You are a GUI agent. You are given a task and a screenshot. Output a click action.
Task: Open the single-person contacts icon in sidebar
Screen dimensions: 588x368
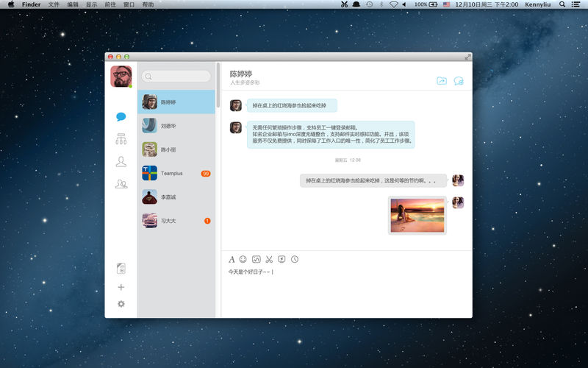pyautogui.click(x=121, y=162)
